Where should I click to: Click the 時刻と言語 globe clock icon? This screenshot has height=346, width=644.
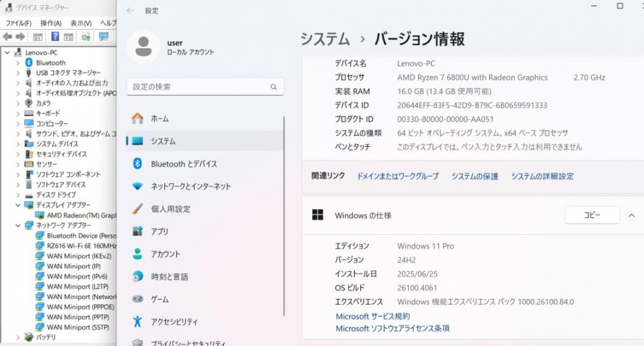138,277
